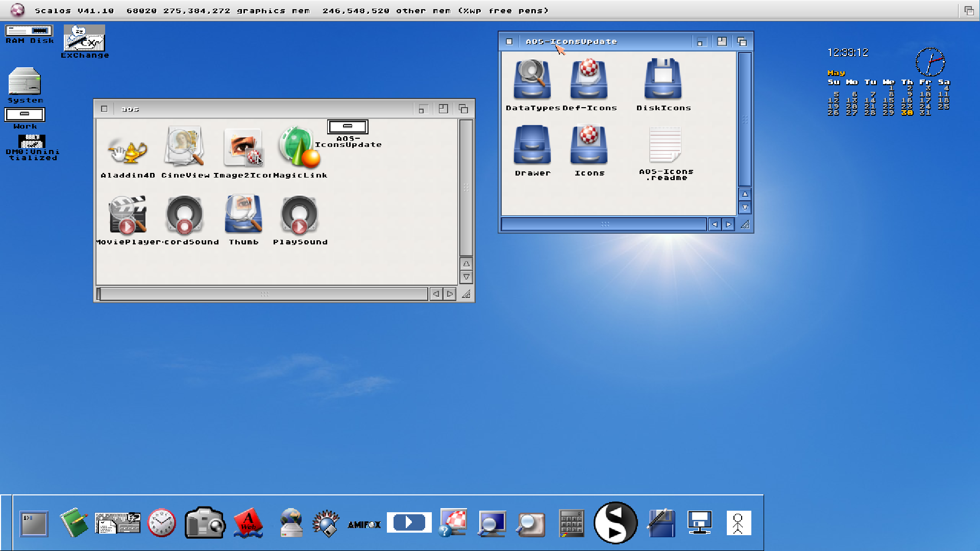Viewport: 980px width, 551px height.
Task: Open the AWeb browser dock icon
Action: 248,523
